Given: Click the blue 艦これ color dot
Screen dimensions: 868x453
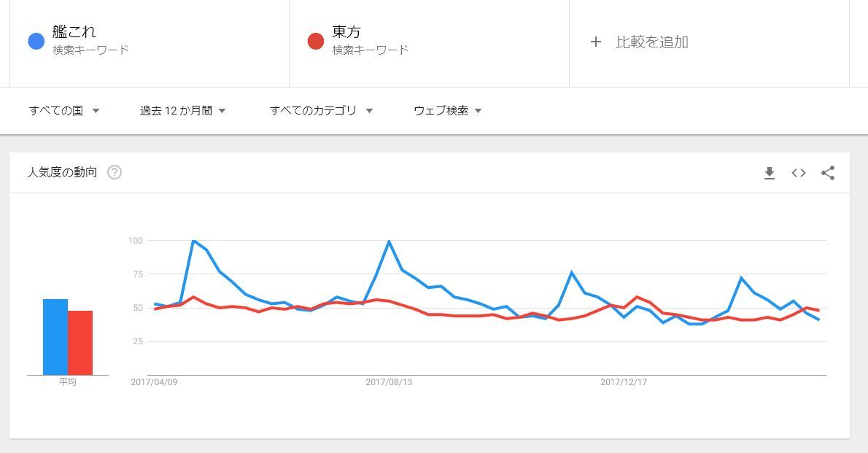Looking at the screenshot, I should [36, 41].
